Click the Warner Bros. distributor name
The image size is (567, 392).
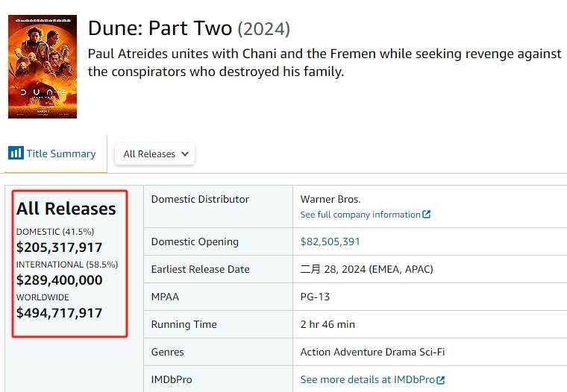coord(330,199)
